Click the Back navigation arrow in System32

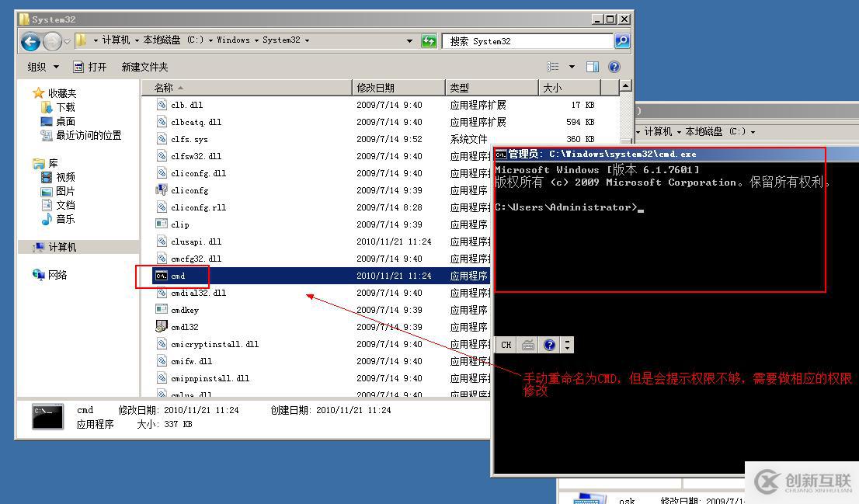(x=31, y=41)
